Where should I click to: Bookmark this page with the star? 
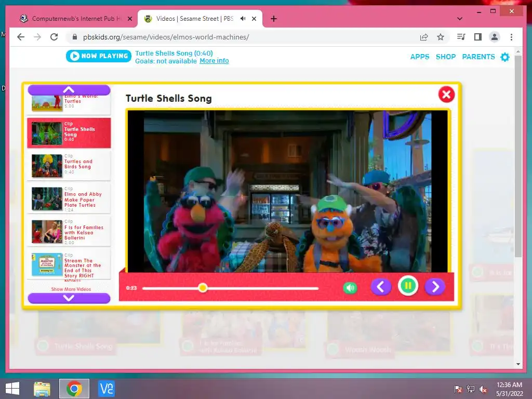tap(441, 37)
